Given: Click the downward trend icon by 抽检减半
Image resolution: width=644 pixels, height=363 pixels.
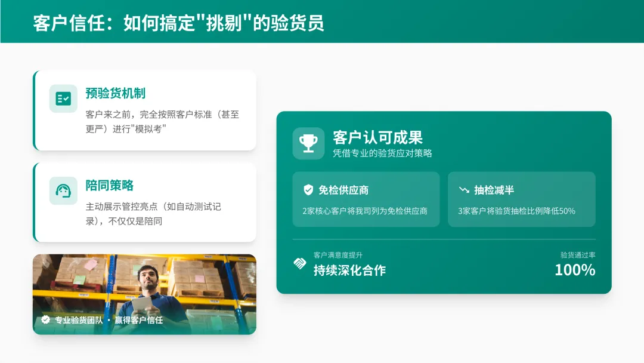Looking at the screenshot, I should tap(464, 190).
